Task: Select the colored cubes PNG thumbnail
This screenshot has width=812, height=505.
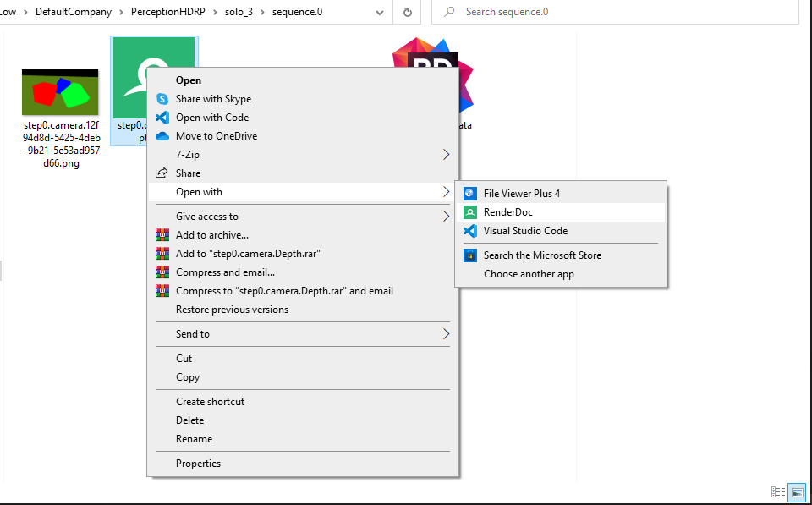Action: pyautogui.click(x=60, y=92)
